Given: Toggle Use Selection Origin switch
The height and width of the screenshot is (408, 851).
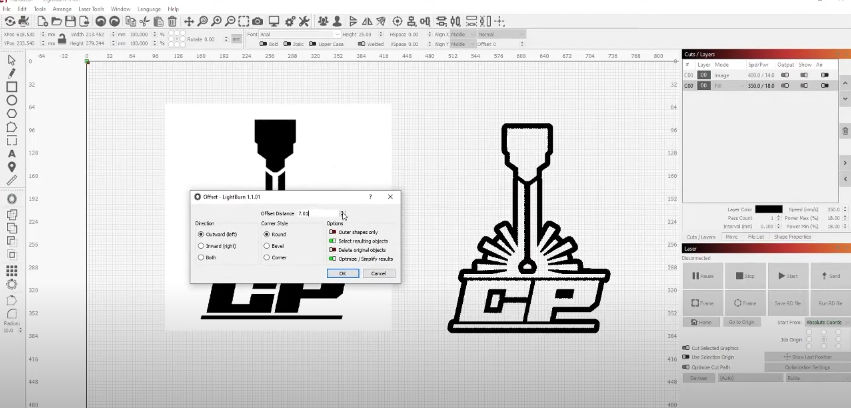Looking at the screenshot, I should (x=686, y=357).
